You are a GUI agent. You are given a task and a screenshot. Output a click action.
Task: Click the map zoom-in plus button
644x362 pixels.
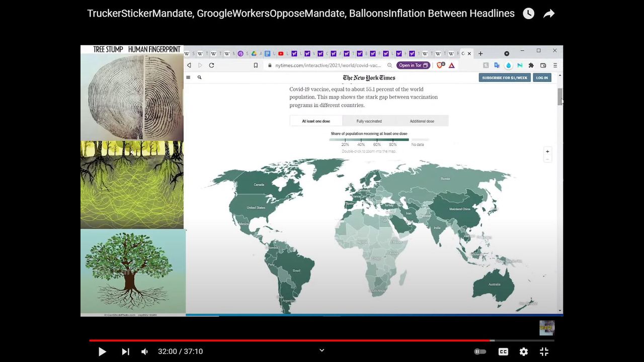(x=547, y=151)
